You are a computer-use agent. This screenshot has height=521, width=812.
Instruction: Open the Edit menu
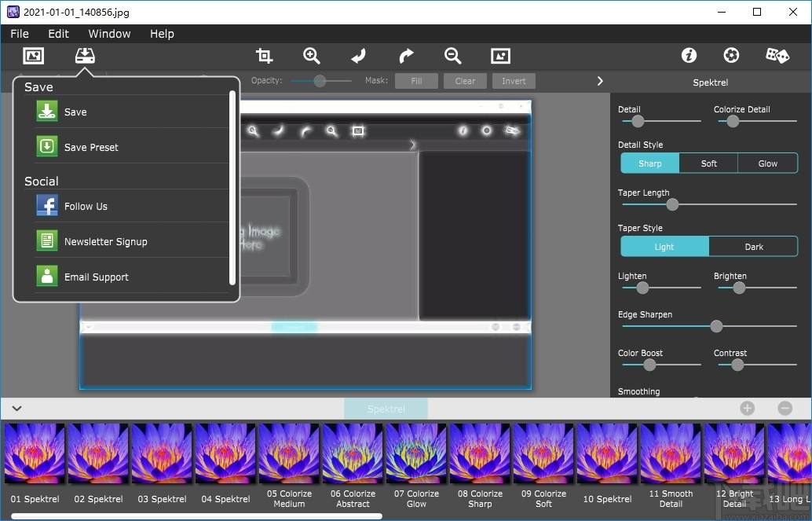click(x=58, y=34)
